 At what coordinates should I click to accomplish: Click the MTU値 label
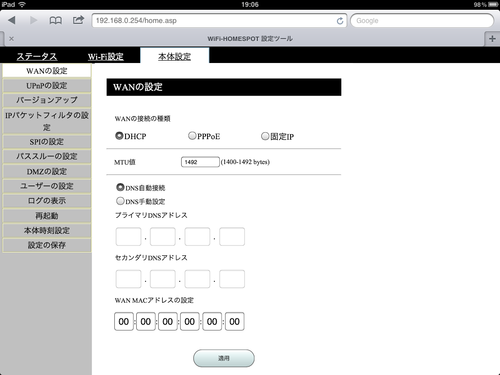[125, 162]
